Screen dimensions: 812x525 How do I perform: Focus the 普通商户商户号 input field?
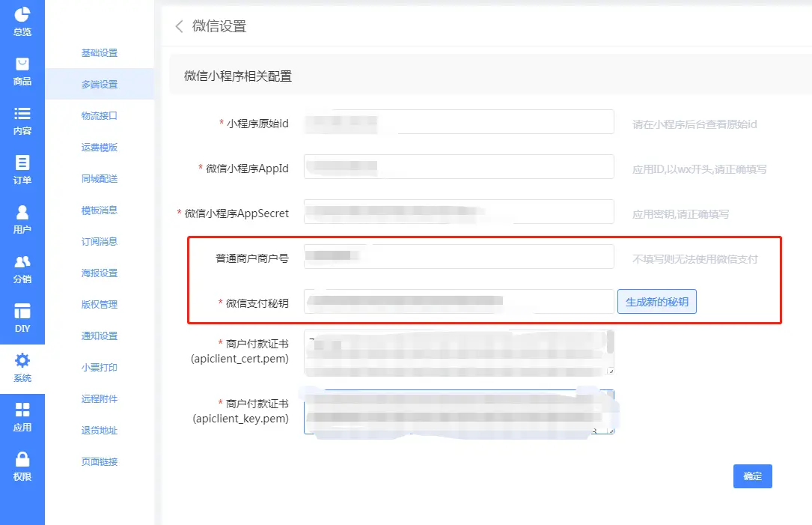pyautogui.click(x=458, y=257)
